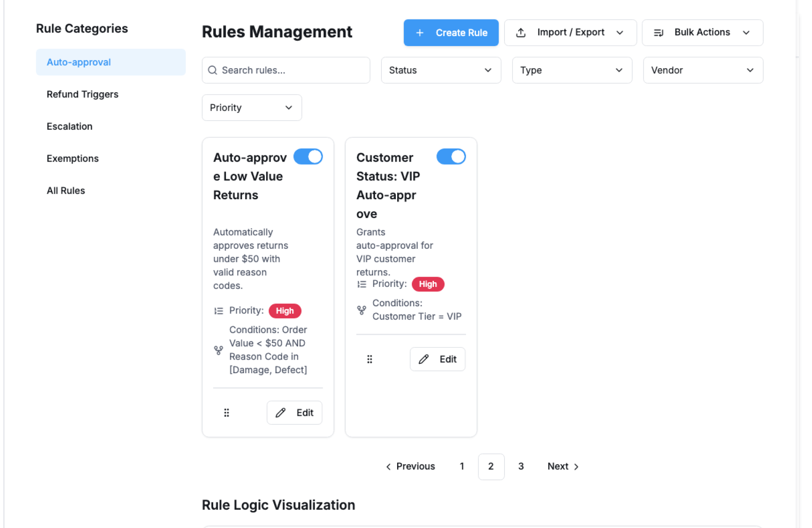The width and height of the screenshot is (812, 528).
Task: Click the drag handle on Low Value Returns card
Action: coord(227,412)
